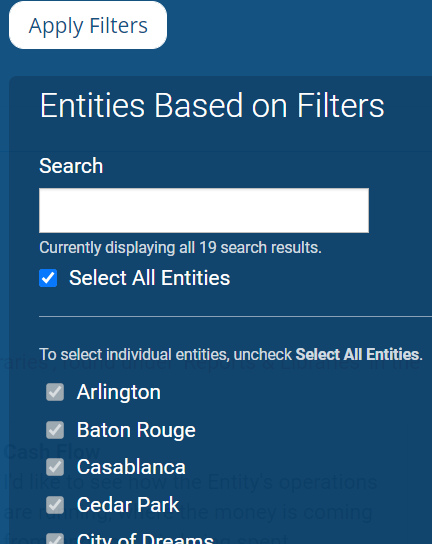Image resolution: width=432 pixels, height=544 pixels.
Task: Click the Apply Filters button
Action: [x=88, y=25]
